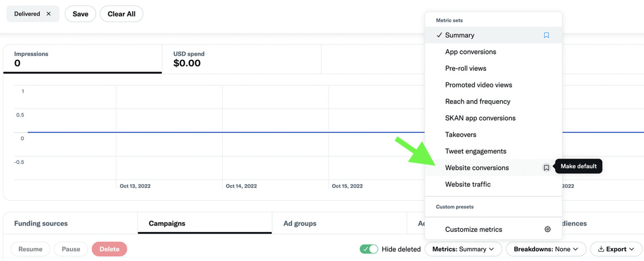The width and height of the screenshot is (644, 261).
Task: Open the Metrics: Summary dropdown
Action: 463,249
